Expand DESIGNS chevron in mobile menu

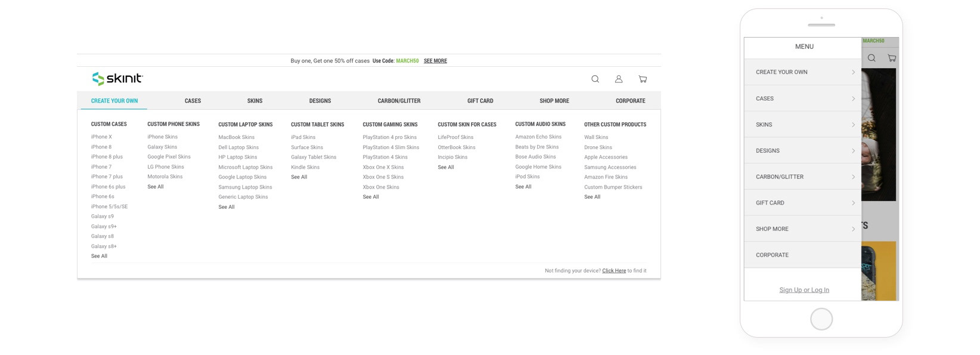[x=853, y=151]
